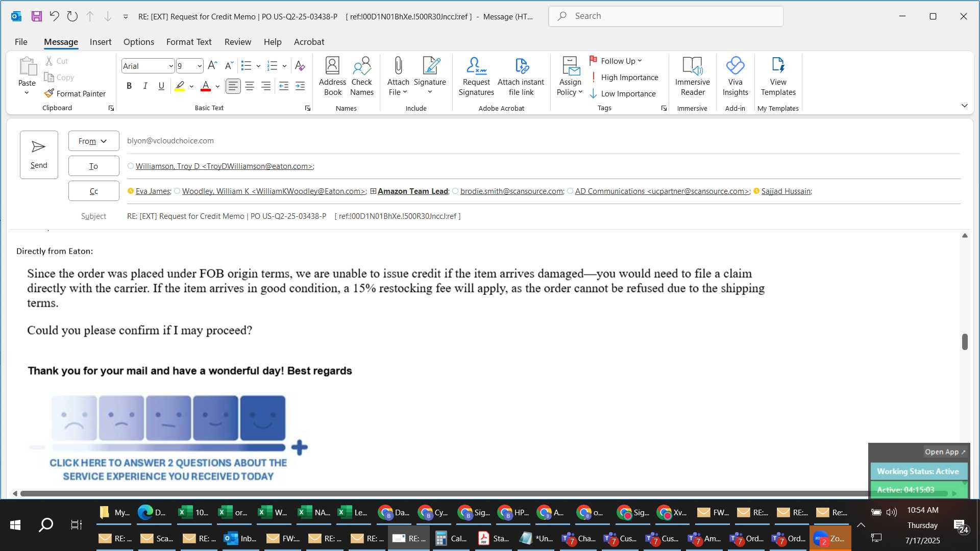Open Zoom from the taskbar
The width and height of the screenshot is (980, 551).
point(830,538)
